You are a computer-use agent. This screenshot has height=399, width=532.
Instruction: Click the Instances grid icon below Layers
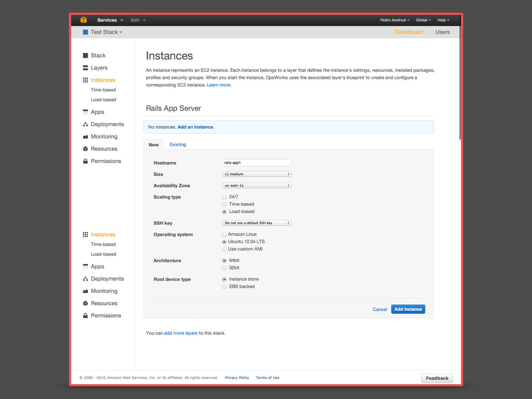(85, 80)
